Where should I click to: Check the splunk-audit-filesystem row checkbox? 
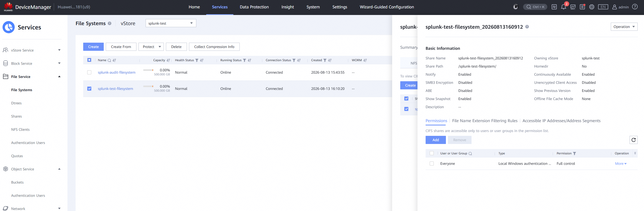click(x=89, y=72)
